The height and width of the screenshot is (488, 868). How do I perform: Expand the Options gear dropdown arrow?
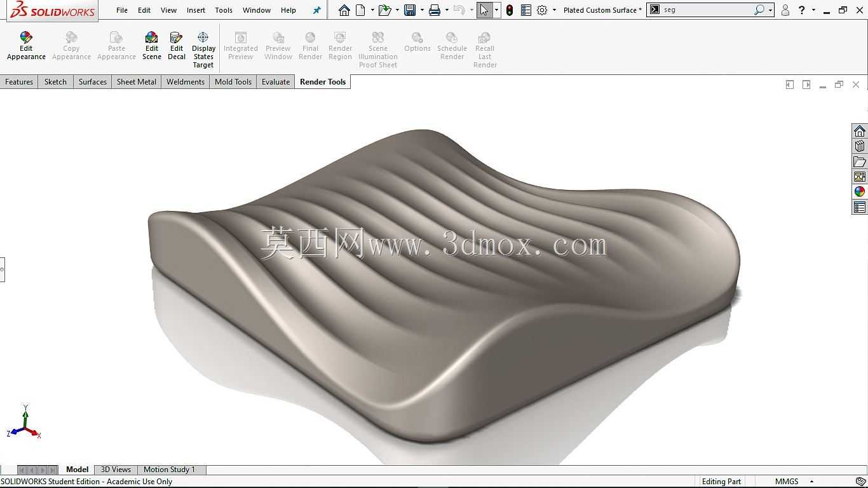click(x=554, y=10)
